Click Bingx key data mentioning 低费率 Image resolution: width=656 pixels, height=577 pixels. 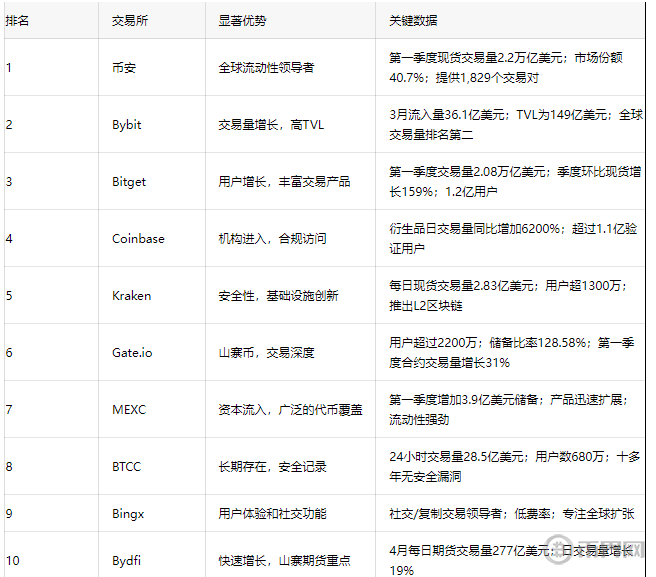[x=512, y=513]
